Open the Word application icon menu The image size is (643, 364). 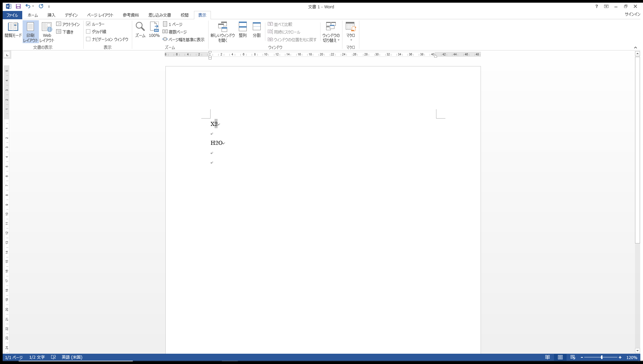click(9, 6)
